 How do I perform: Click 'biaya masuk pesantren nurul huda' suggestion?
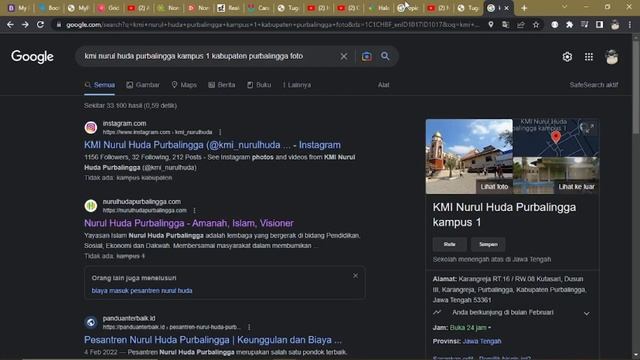(x=142, y=291)
